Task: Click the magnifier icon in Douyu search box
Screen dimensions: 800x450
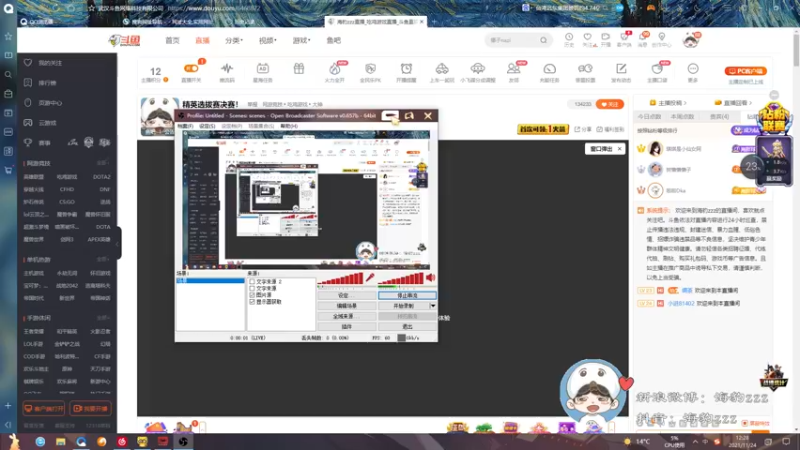Action: point(543,40)
